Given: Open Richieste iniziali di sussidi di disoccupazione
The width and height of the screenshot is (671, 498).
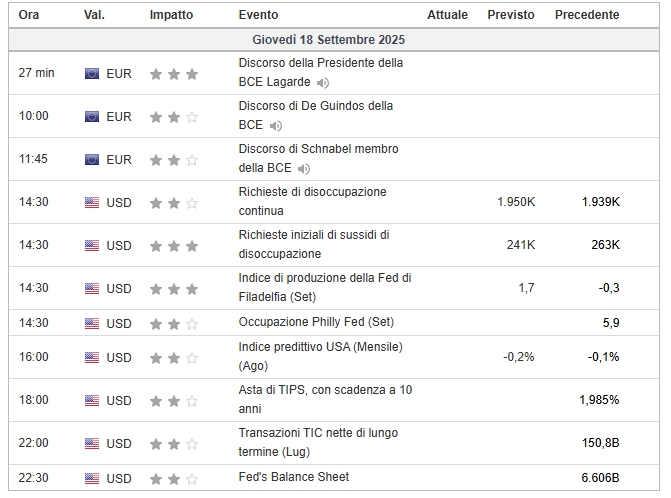Looking at the screenshot, I should click(314, 234).
